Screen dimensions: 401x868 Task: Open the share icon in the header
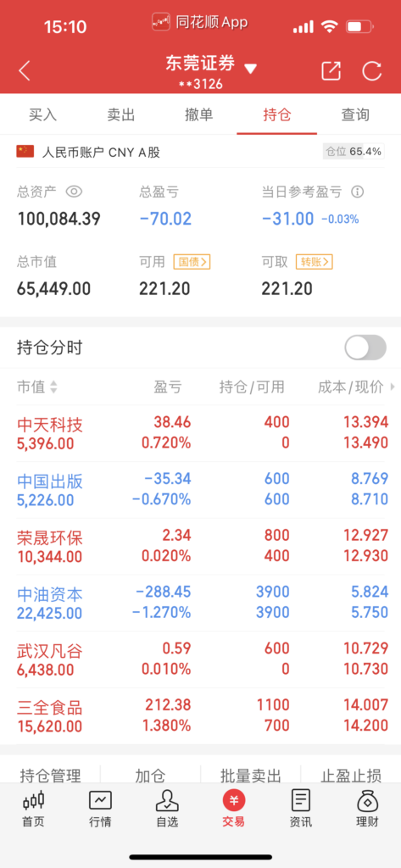coord(331,71)
